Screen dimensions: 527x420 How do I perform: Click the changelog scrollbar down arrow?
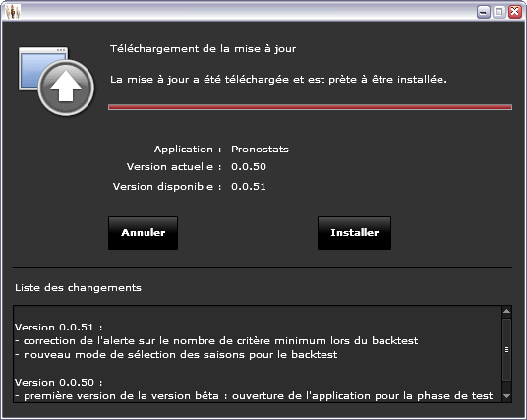pyautogui.click(x=506, y=396)
